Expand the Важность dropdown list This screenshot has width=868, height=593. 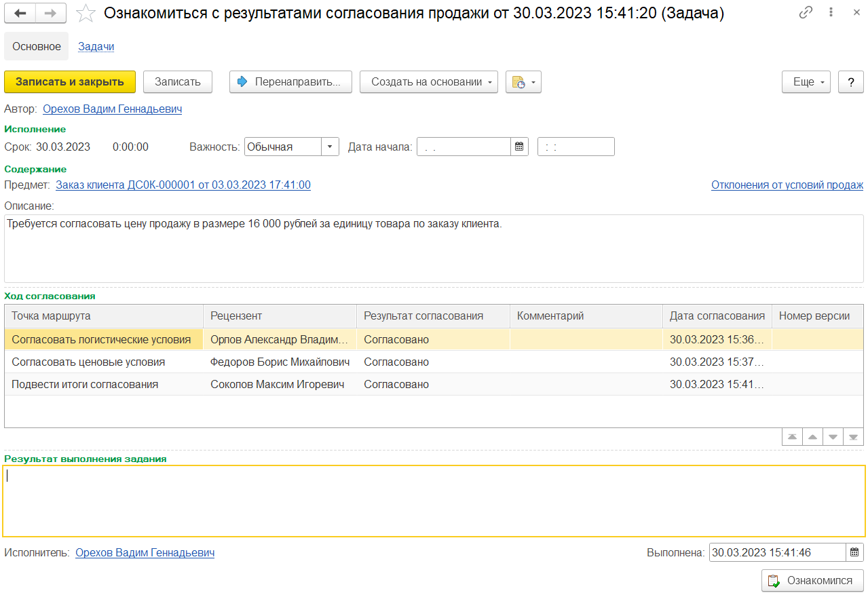point(330,147)
